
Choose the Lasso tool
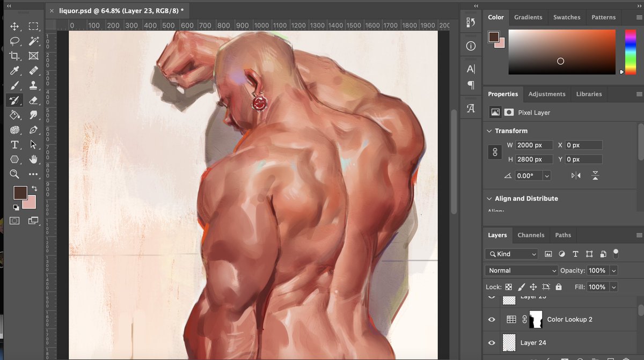14,41
